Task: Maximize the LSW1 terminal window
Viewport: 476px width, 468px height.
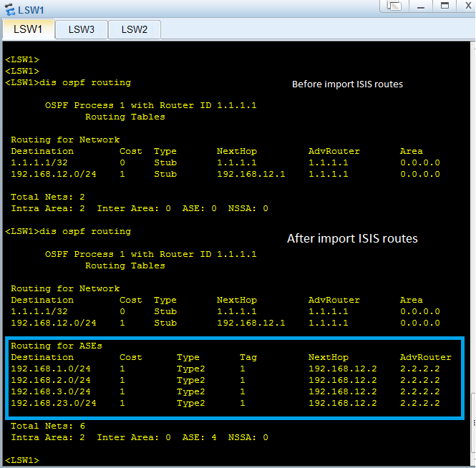Action: point(445,6)
